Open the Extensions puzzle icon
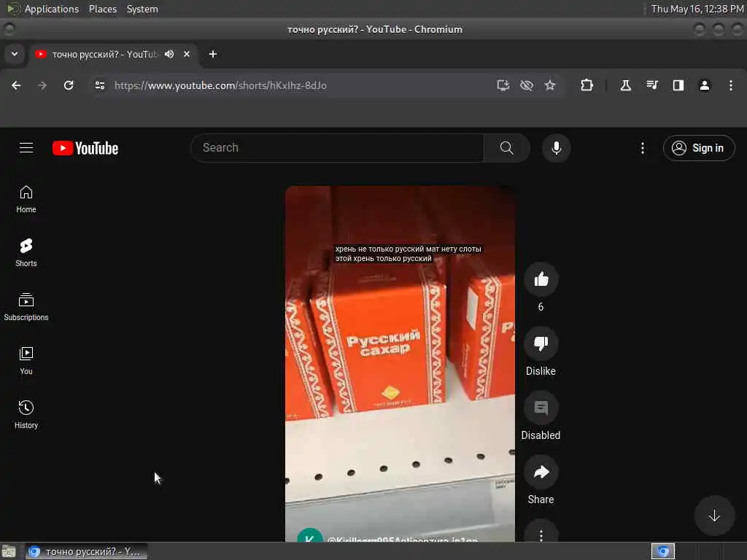The height and width of the screenshot is (560, 747). 587,85
